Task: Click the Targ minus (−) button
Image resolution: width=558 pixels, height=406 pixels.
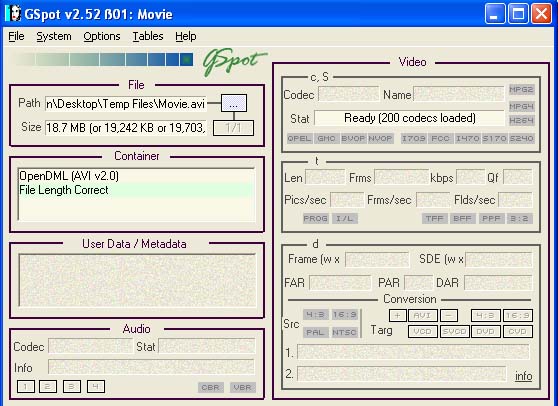Action: pyautogui.click(x=449, y=315)
